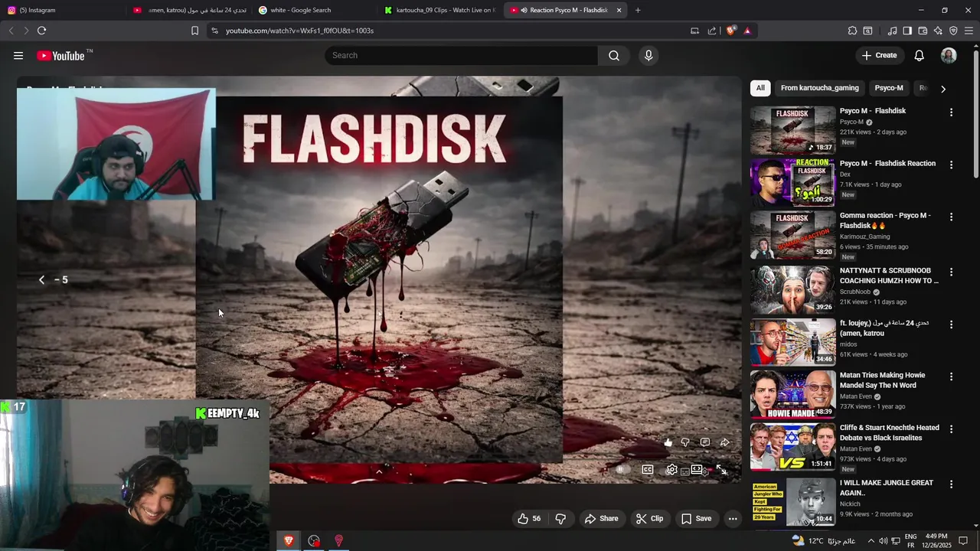This screenshot has width=980, height=551.
Task: Open Brave Shields lion icon
Action: 731,31
